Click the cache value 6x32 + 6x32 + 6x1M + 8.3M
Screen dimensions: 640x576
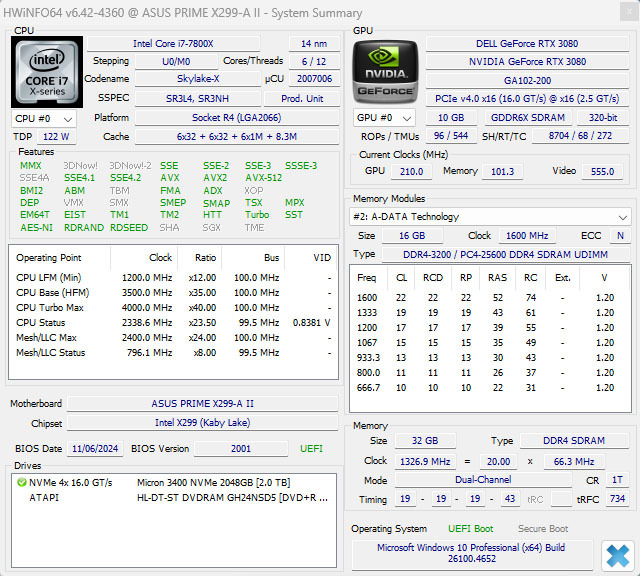tap(237, 137)
